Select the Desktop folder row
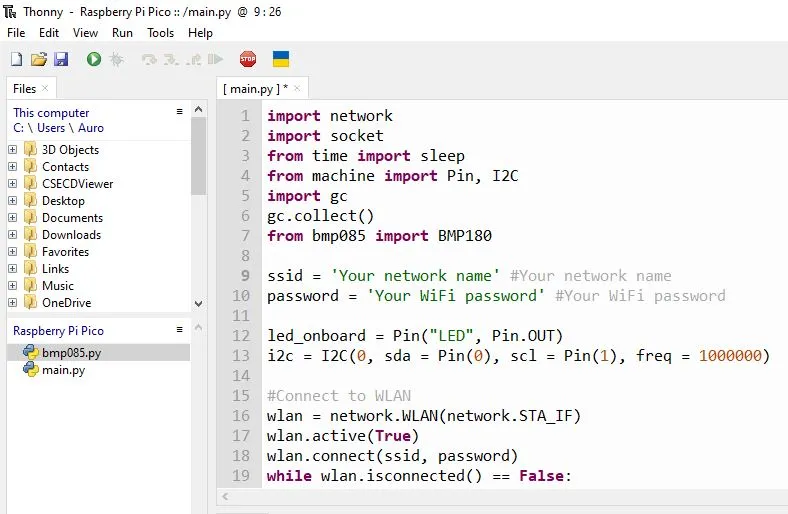Image resolution: width=788 pixels, height=514 pixels. point(98,200)
